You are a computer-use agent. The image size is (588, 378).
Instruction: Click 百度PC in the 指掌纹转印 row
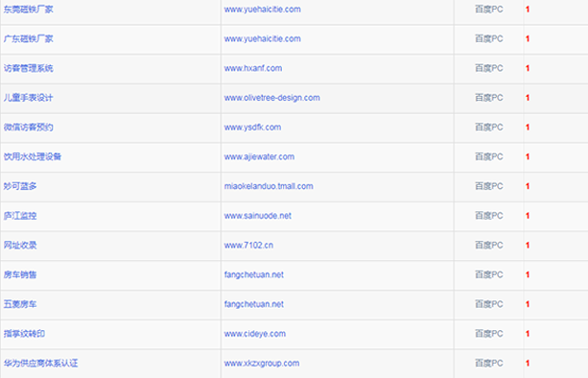coord(489,334)
